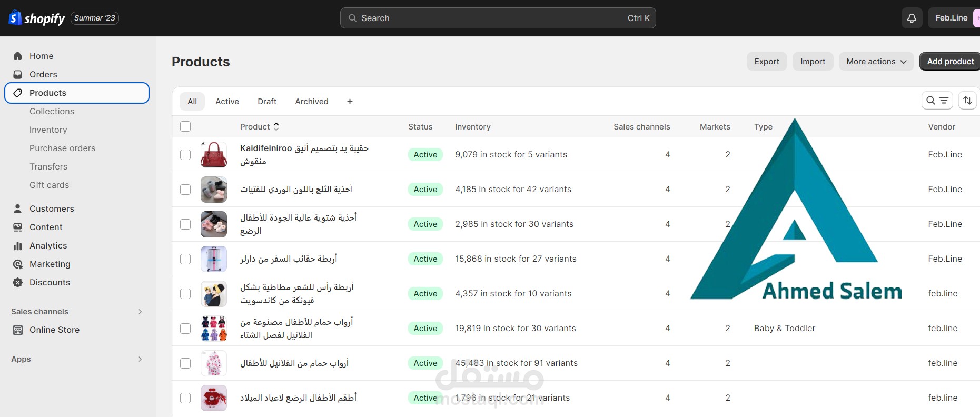Viewport: 980px width, 417px height.
Task: Click the Sales channels column header
Action: (642, 126)
